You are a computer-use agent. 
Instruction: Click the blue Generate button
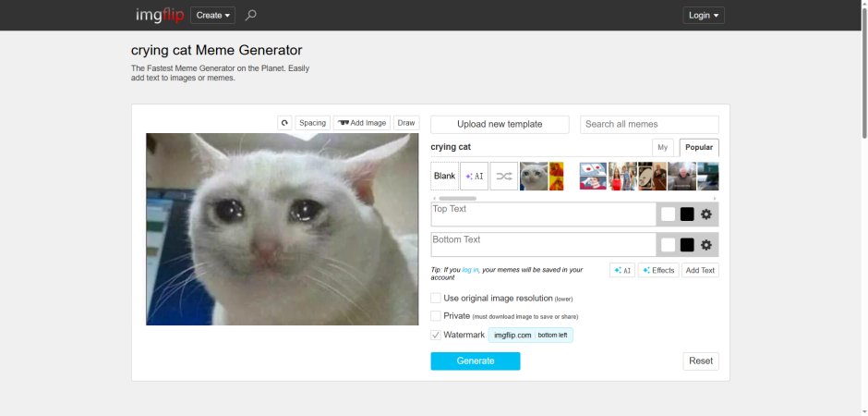coord(476,361)
